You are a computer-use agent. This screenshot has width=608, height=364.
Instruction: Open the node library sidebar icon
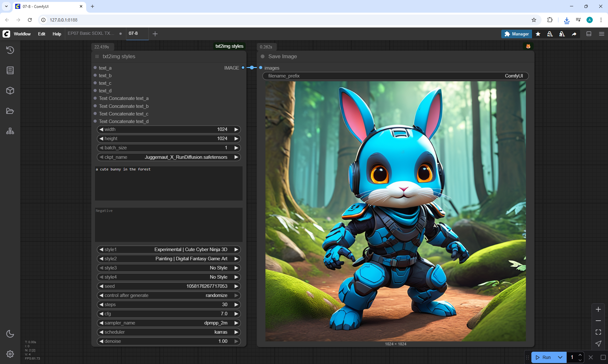point(10,70)
